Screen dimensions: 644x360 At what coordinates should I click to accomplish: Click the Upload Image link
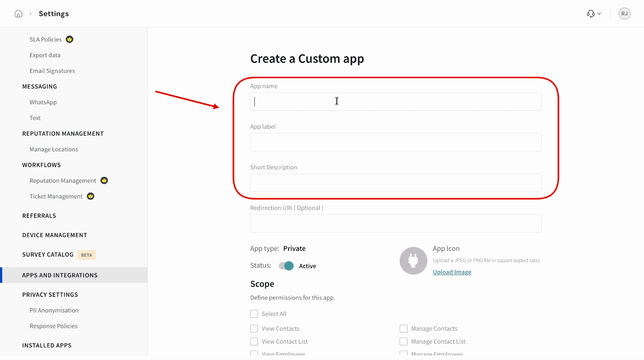click(x=452, y=272)
